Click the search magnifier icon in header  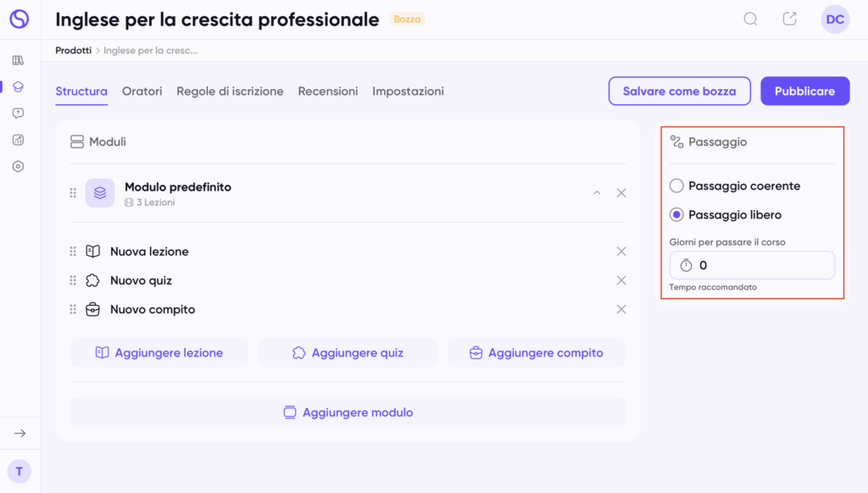(750, 19)
